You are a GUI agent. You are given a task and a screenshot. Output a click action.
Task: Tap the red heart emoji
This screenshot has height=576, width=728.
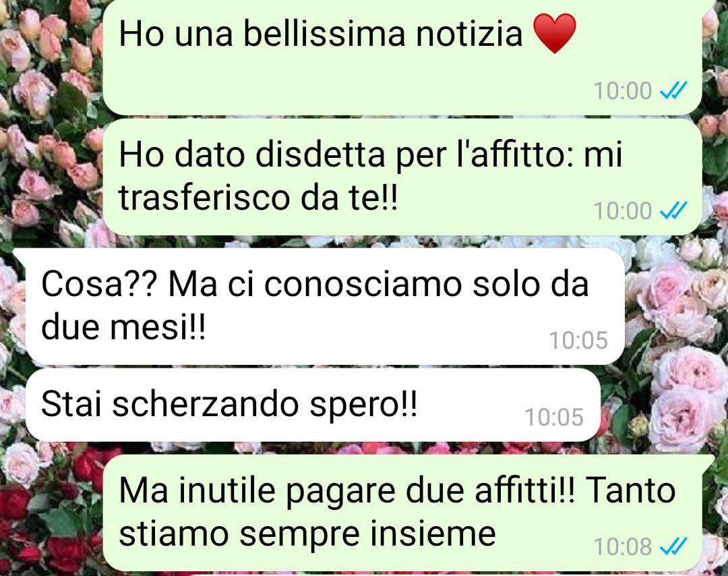tap(555, 34)
